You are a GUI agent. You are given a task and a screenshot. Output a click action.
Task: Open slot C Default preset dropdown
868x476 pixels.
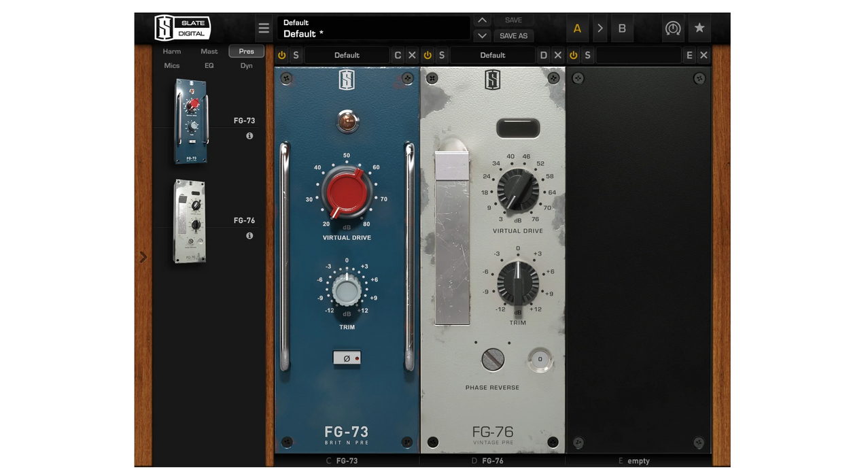(x=347, y=55)
